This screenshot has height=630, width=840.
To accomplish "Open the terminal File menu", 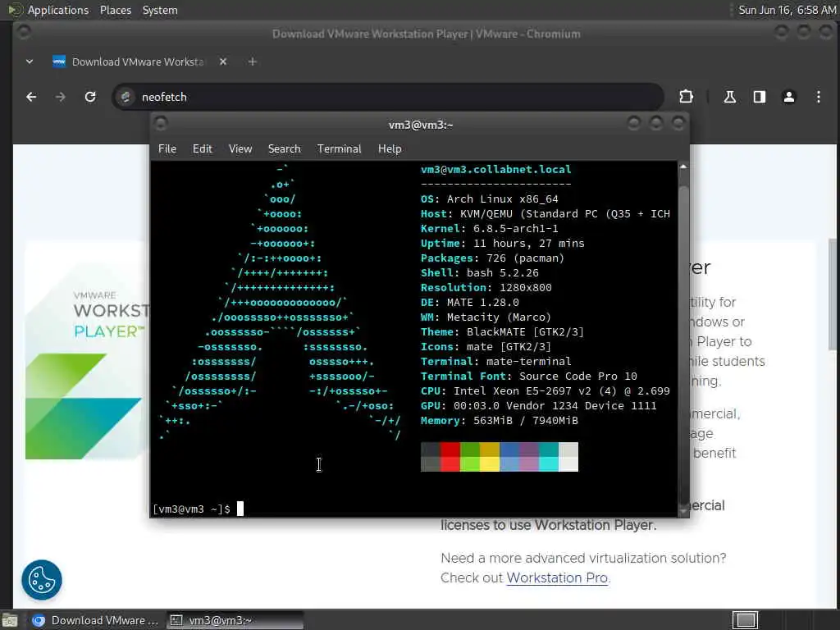I will coord(167,149).
